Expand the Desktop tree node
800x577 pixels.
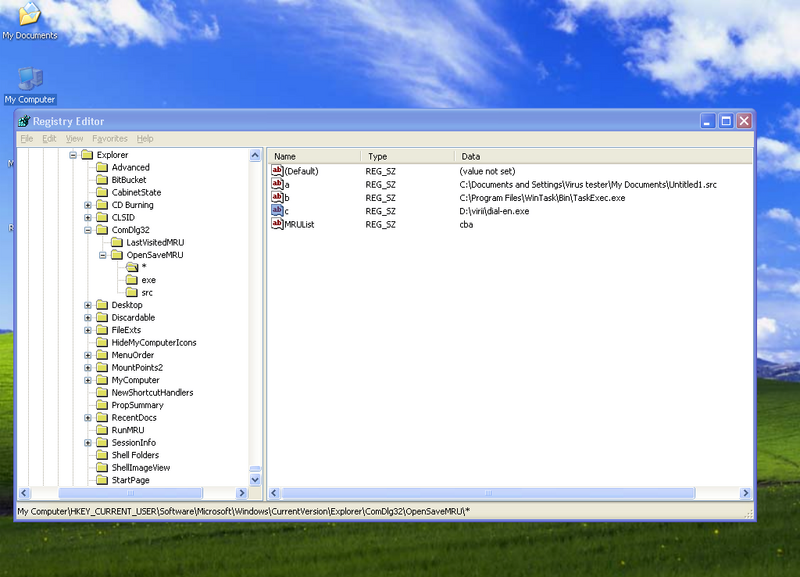(x=88, y=305)
